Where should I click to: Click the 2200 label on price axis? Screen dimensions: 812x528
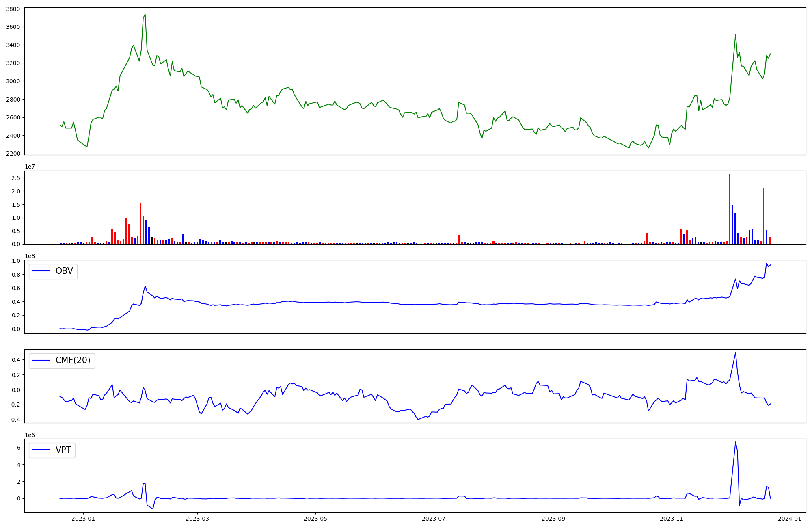click(13, 154)
